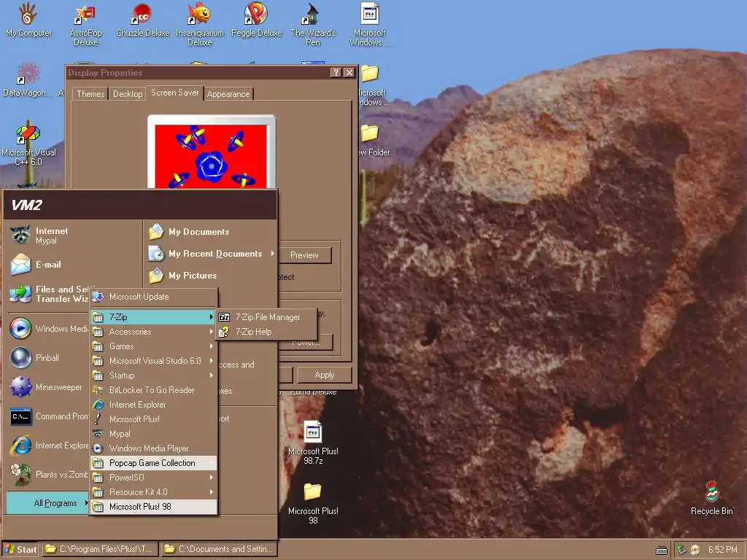Screen dimensions: 747x560
Task: Open Internet Mypal from Start menu
Action: coord(74,236)
